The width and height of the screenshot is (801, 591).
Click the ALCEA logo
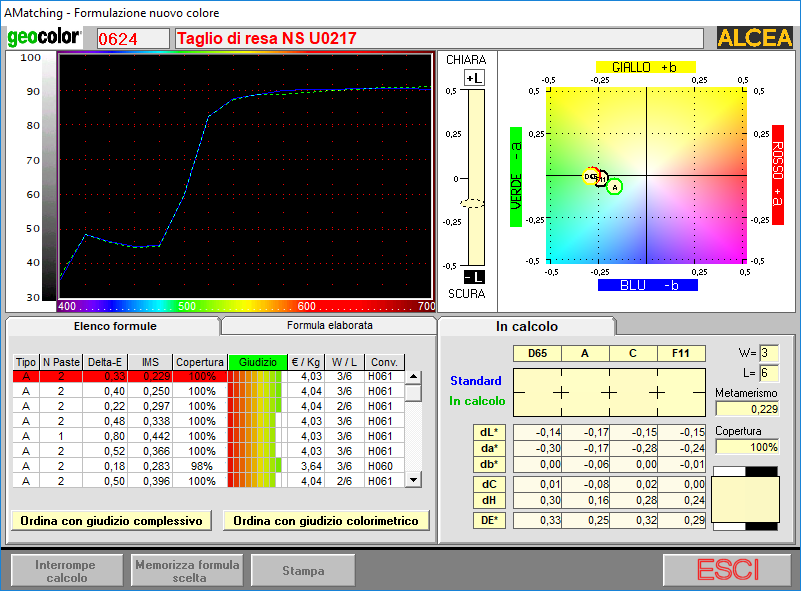click(x=755, y=38)
